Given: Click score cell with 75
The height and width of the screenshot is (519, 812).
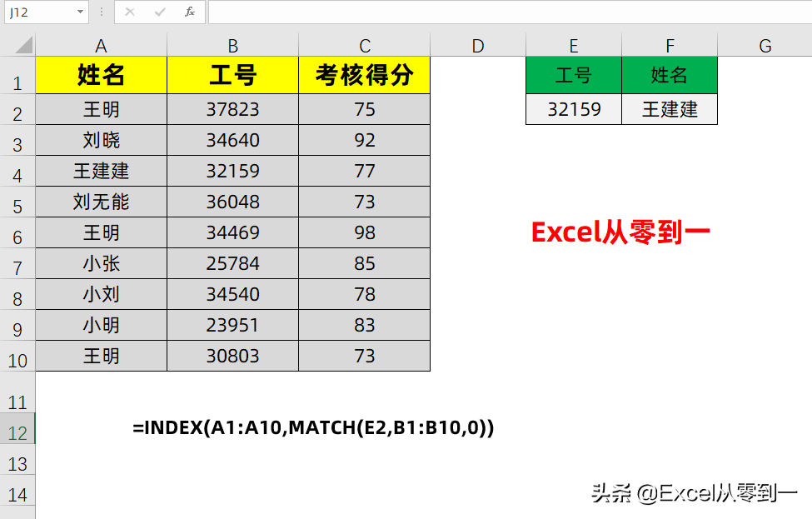Looking at the screenshot, I should click(365, 109).
